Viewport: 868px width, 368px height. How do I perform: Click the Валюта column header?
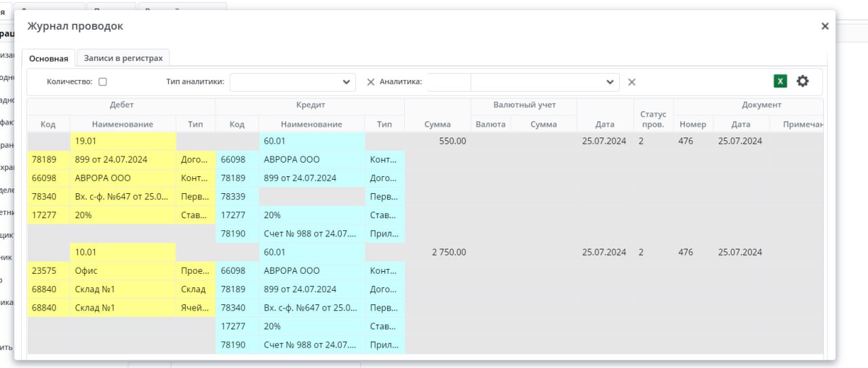(490, 124)
